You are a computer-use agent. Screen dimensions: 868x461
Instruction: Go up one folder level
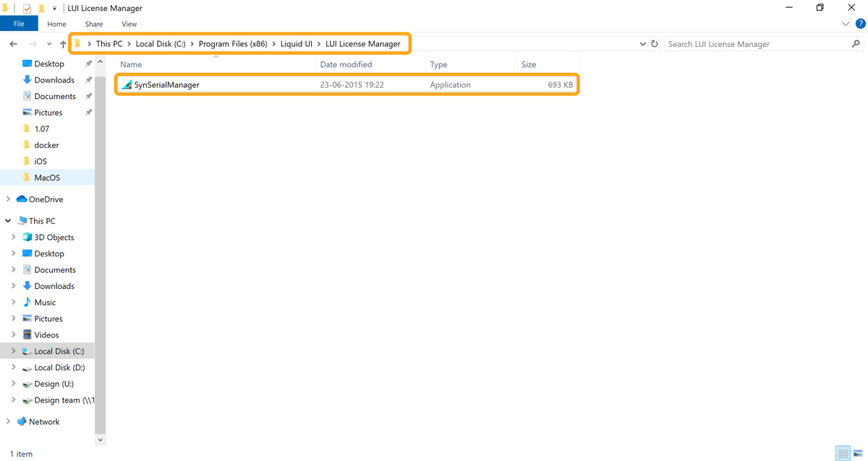63,44
